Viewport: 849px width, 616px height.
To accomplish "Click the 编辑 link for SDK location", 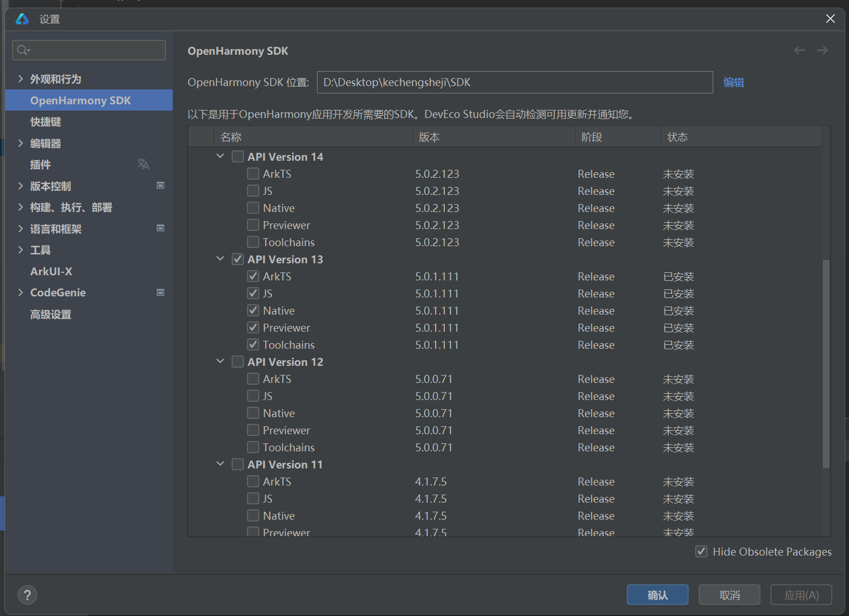I will click(733, 82).
